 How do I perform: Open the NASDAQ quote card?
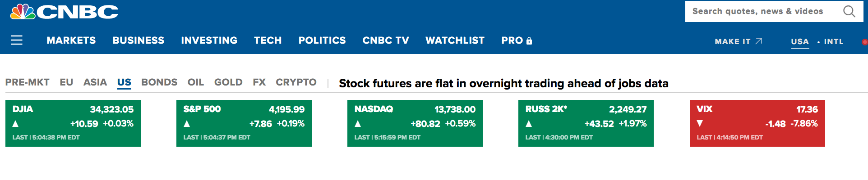tap(415, 123)
